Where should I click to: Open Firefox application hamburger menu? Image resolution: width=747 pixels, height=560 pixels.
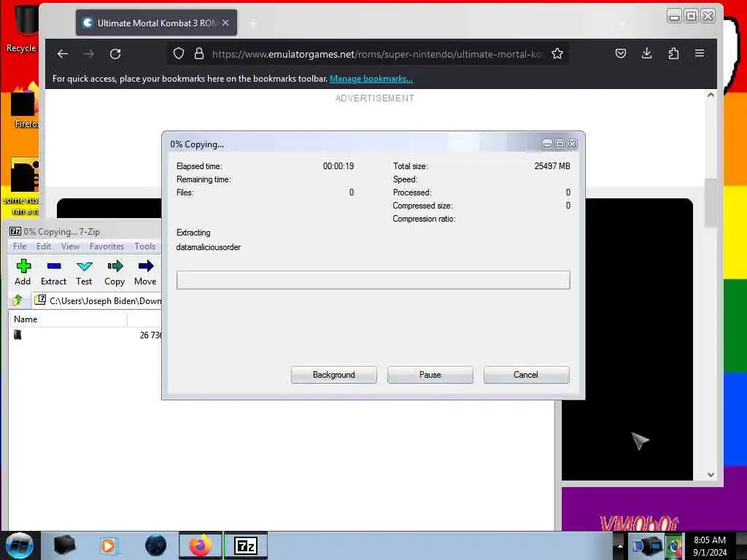700,53
